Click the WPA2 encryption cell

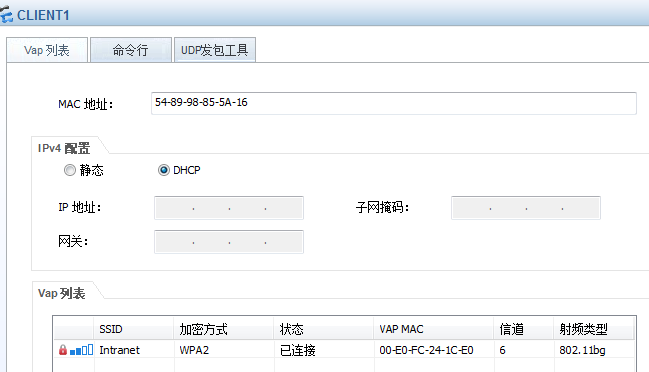(224, 350)
